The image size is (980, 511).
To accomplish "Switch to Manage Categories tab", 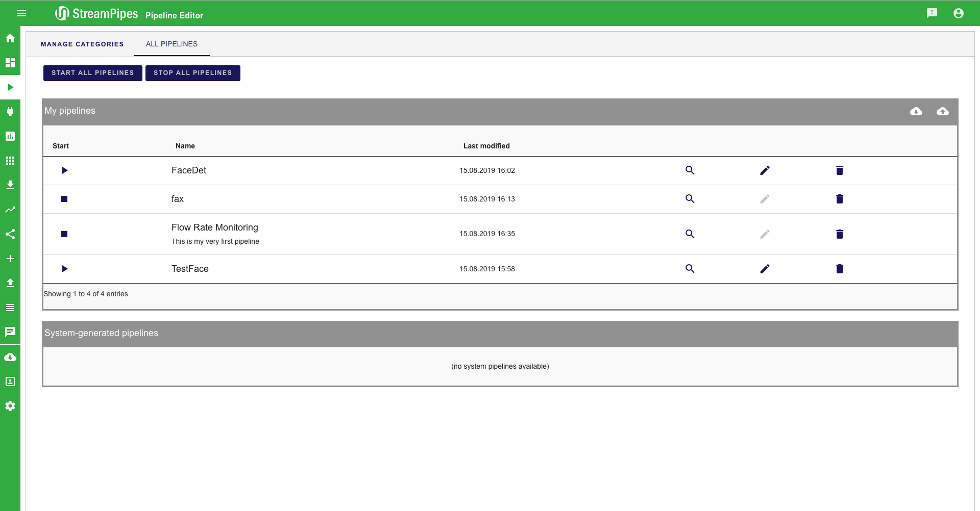I will (x=82, y=44).
